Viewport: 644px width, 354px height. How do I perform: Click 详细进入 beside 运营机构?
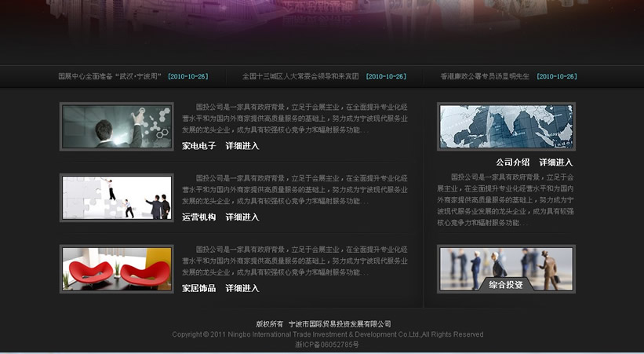point(242,217)
